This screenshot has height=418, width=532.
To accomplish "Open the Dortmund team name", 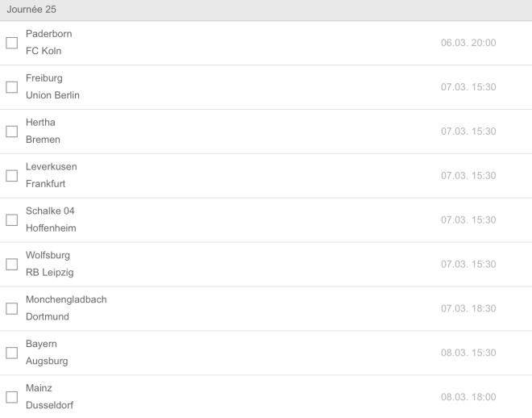I will pyautogui.click(x=48, y=317).
